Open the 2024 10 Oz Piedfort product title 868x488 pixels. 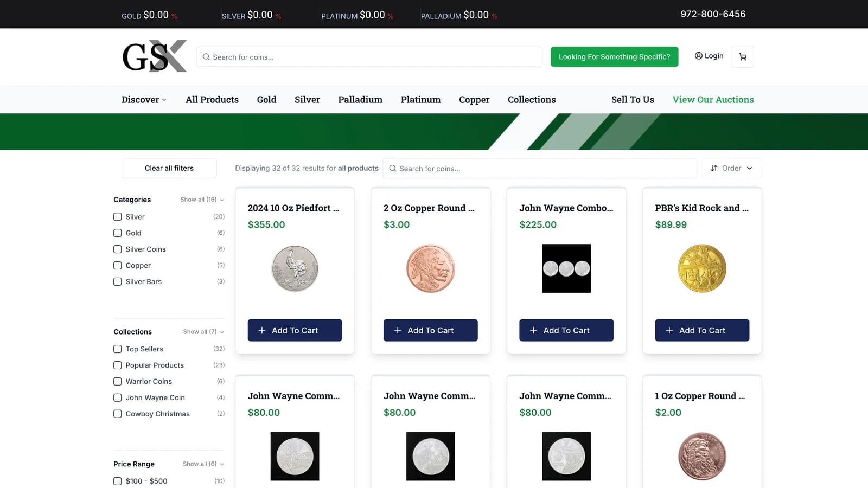(x=293, y=208)
